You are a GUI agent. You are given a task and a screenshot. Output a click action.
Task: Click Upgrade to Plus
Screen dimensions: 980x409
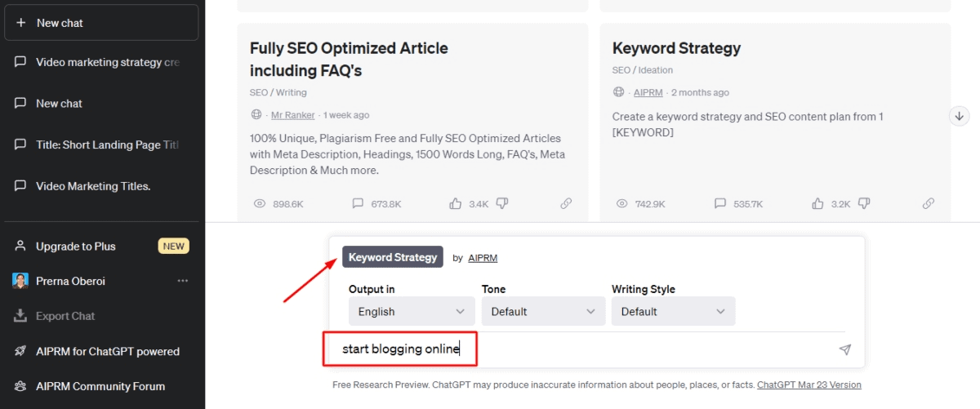[76, 246]
